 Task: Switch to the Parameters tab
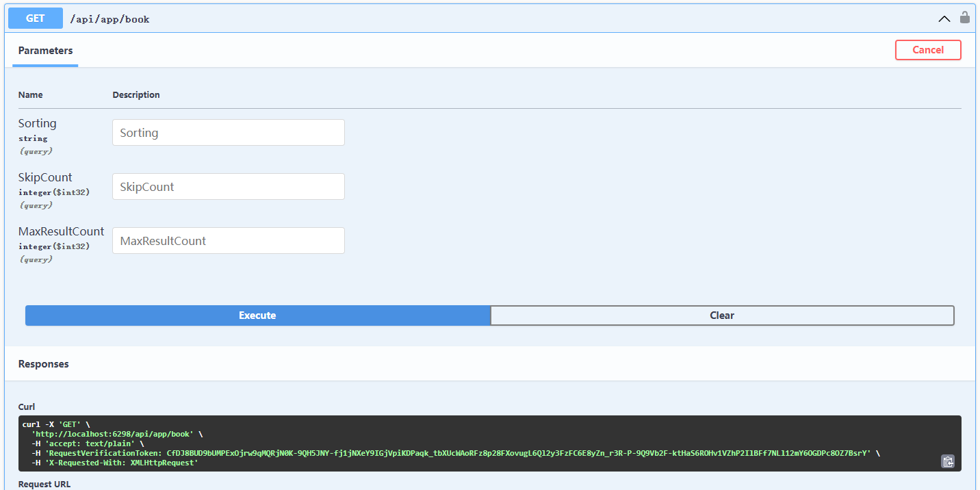point(45,51)
